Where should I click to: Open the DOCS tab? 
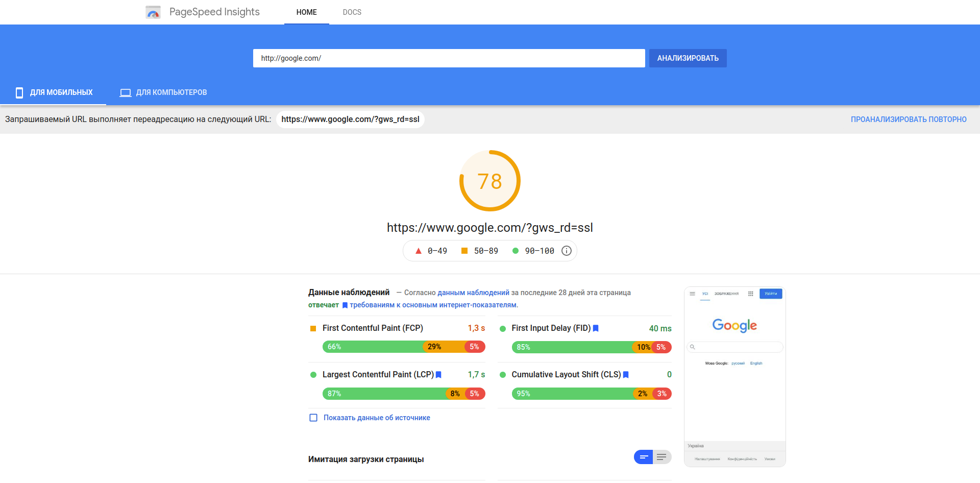click(x=352, y=12)
